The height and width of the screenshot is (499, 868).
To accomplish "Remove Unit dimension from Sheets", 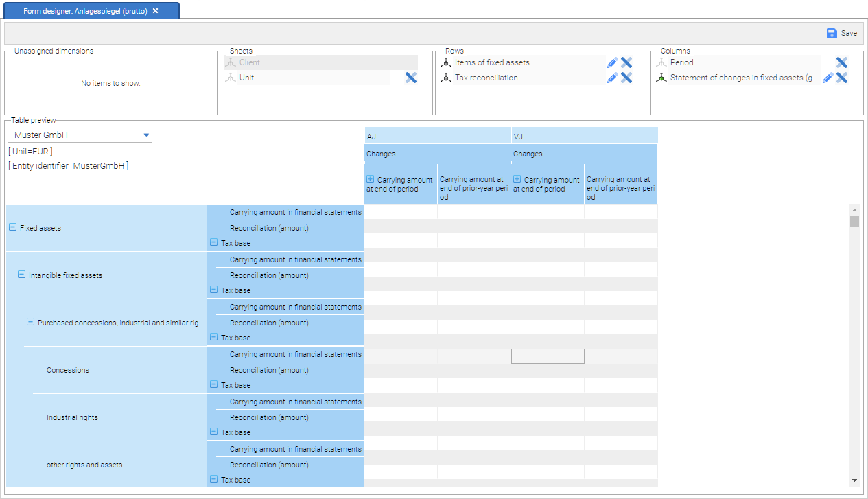I will coord(411,78).
